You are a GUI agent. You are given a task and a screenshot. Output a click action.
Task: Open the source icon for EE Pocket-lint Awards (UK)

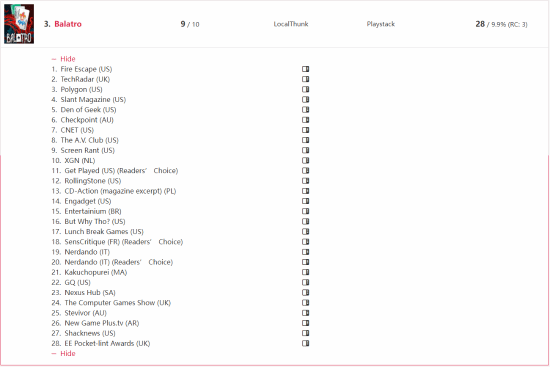point(306,343)
